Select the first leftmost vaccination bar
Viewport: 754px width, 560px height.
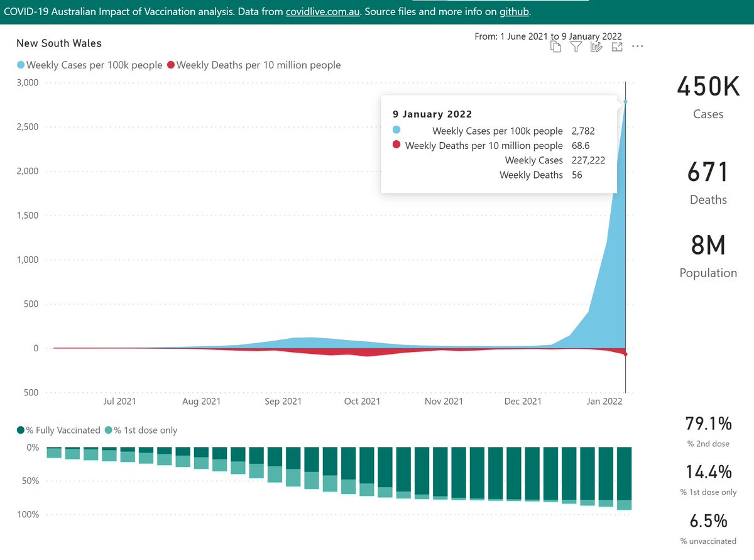point(54,453)
